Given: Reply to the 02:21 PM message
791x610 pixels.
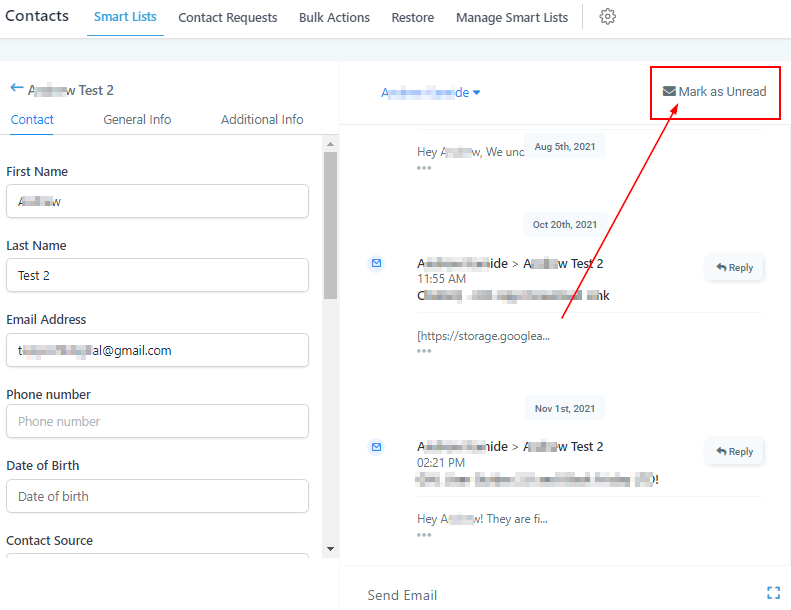Looking at the screenshot, I should [735, 451].
